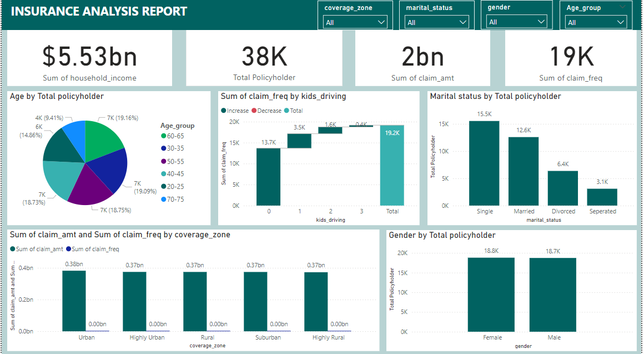This screenshot has width=644, height=354.
Task: Select the teal 18.73% pie slice
Action: (x=62, y=179)
